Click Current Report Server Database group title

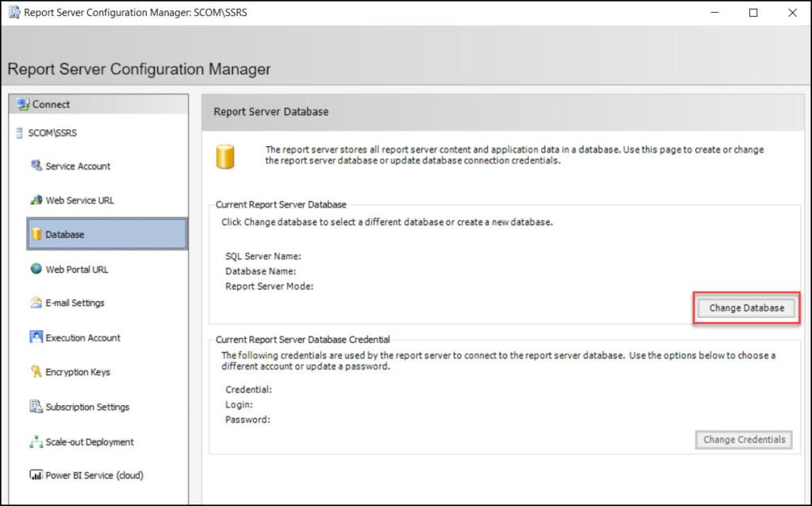pyautogui.click(x=282, y=205)
